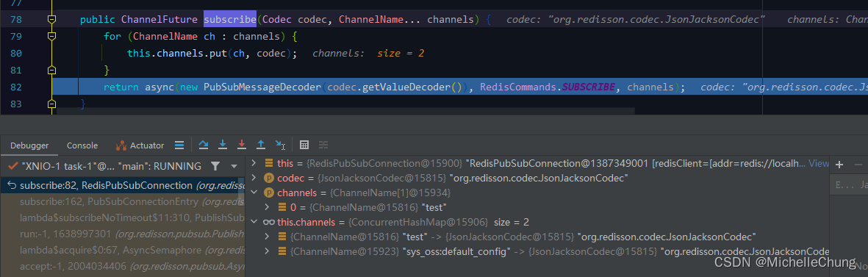Viewport: 868px width, 277px height.
Task: Click the View link for 'this' value
Action: tap(819, 163)
